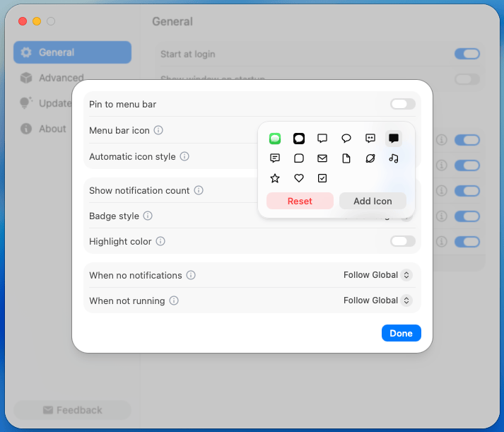Click info icon next to Menu bar icon

pos(158,131)
